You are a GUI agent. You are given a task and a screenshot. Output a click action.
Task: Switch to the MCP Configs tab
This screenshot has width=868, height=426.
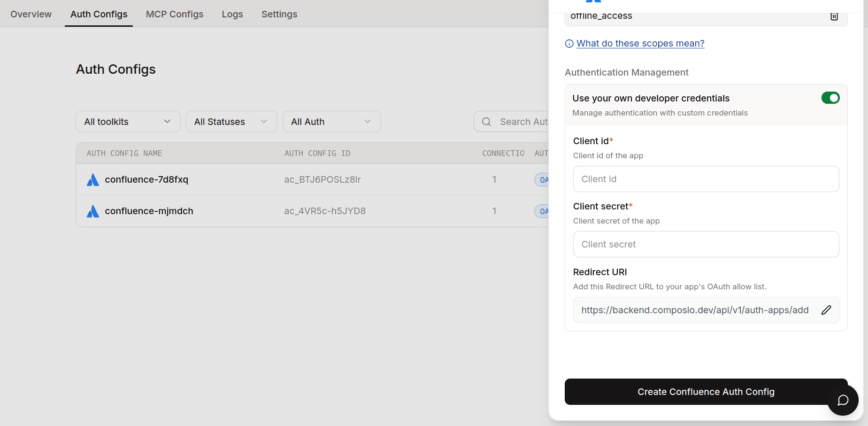point(175,14)
